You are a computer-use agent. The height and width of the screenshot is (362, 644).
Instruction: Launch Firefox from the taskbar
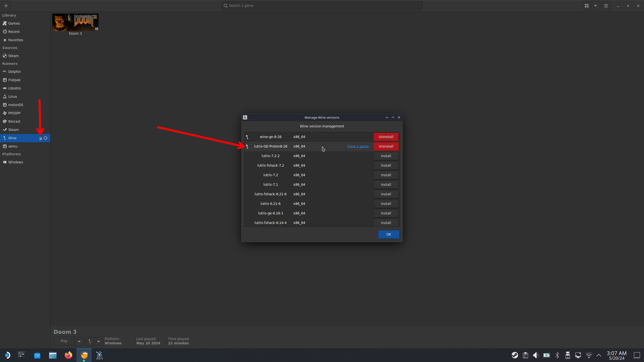tap(68, 355)
